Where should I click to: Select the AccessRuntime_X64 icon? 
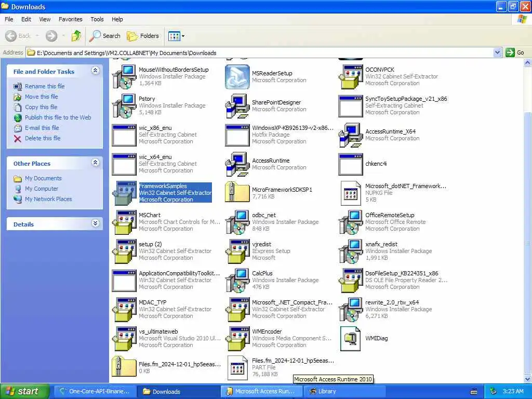pyautogui.click(x=351, y=135)
